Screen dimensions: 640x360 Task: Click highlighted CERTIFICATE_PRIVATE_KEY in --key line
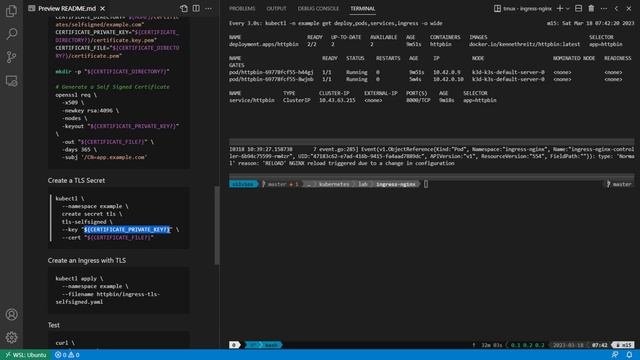pos(127,229)
